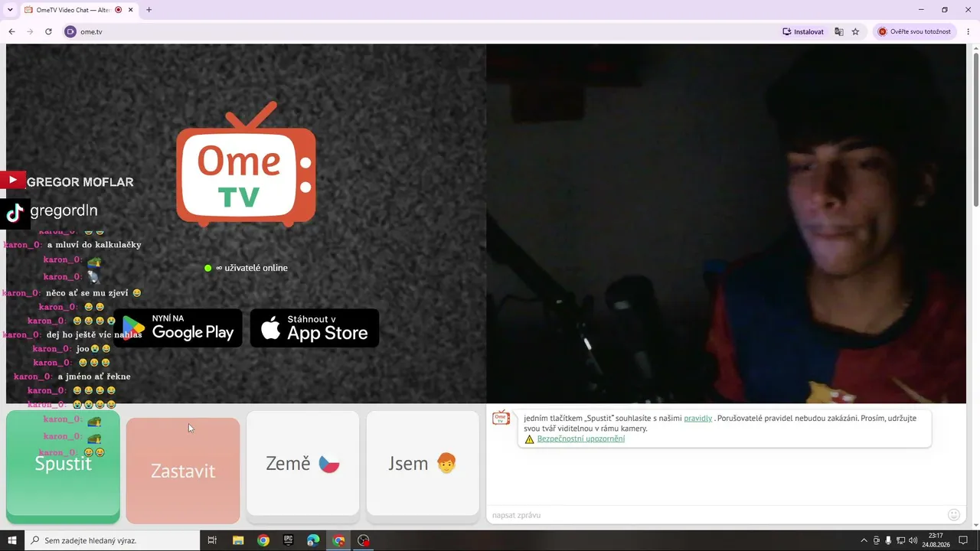Click the yellow warning triangle icon
Viewport: 980px width, 551px height.
tap(529, 439)
